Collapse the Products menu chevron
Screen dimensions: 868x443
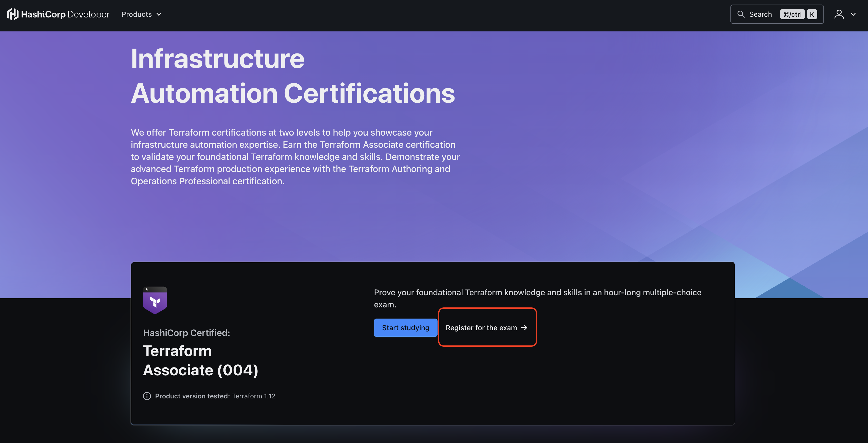[158, 14]
